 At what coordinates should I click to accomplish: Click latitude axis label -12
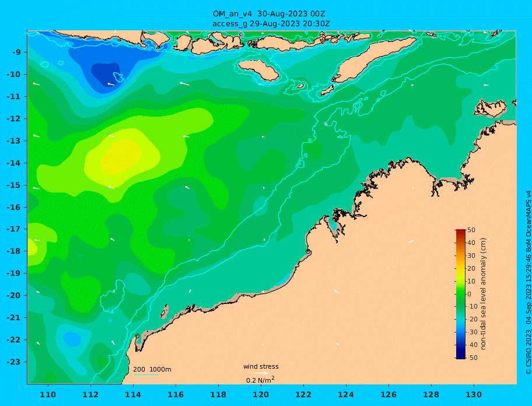[14, 119]
